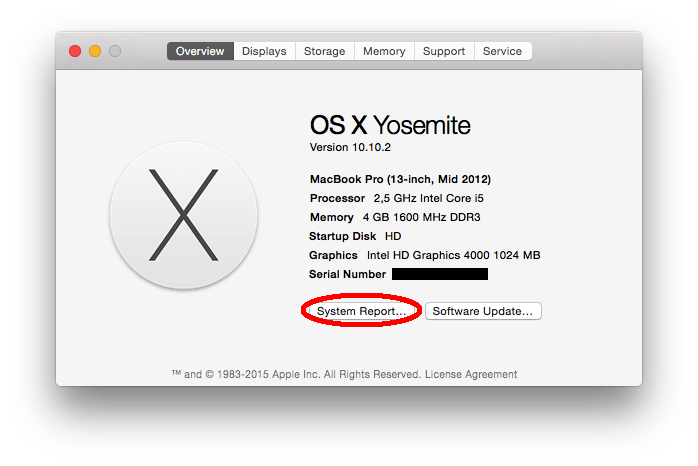Open the Storage tab
Image resolution: width=698 pixels, height=466 pixels.
(324, 51)
